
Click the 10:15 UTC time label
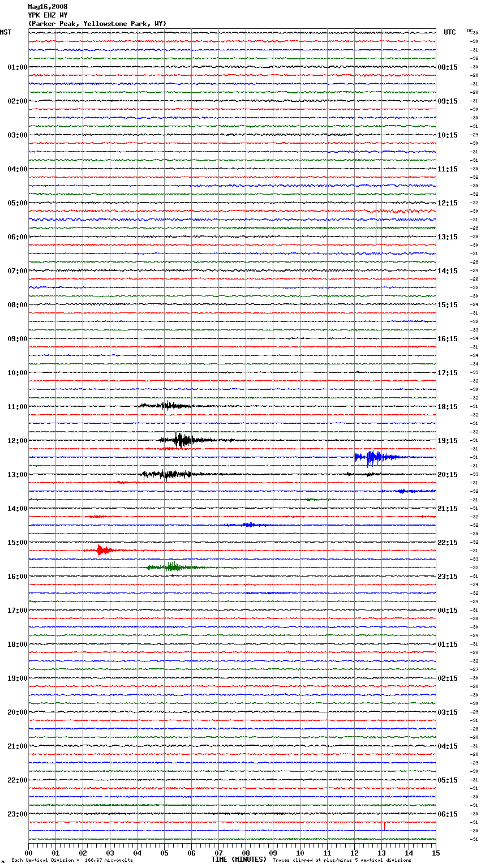pyautogui.click(x=448, y=135)
